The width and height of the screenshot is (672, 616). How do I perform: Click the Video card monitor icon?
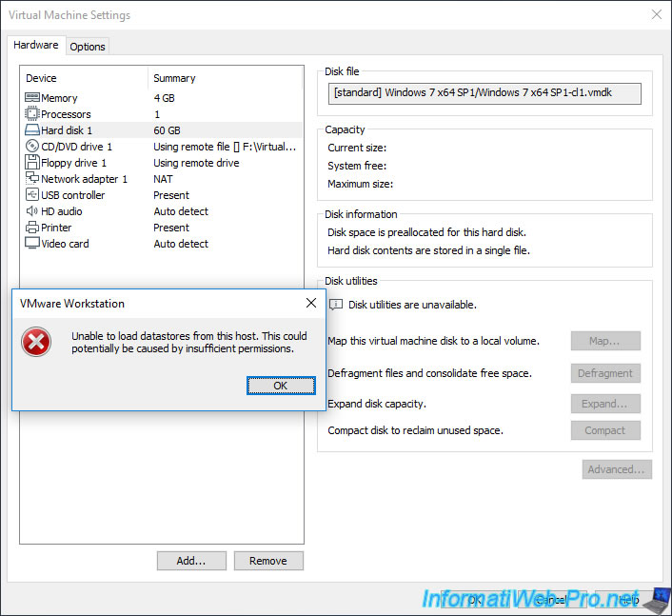[32, 243]
